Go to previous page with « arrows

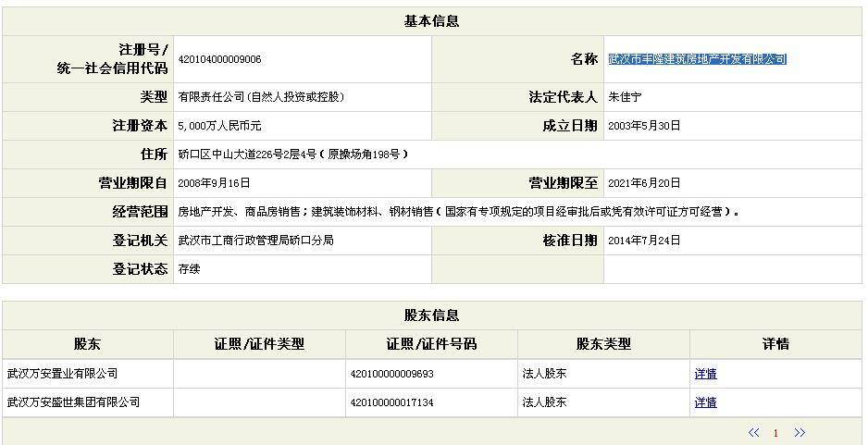click(x=753, y=433)
